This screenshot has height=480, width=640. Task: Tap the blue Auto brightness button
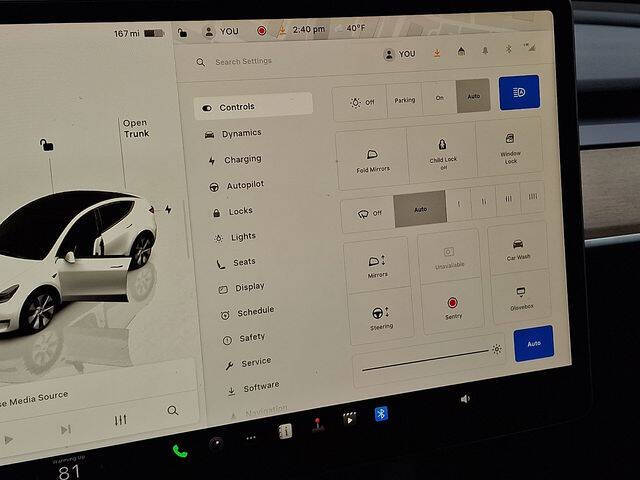click(534, 344)
